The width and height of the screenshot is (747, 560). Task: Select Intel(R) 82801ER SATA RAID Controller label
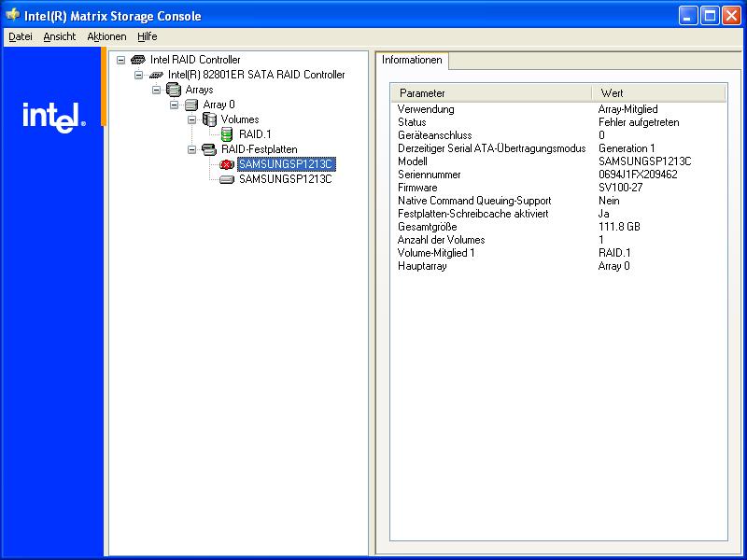256,75
